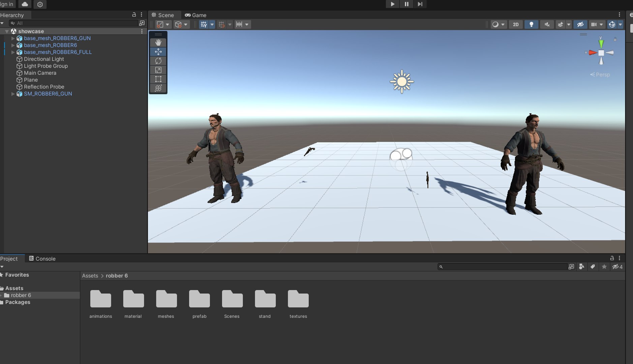Switch to the Game tab
Image resolution: width=633 pixels, height=364 pixels.
[x=195, y=15]
